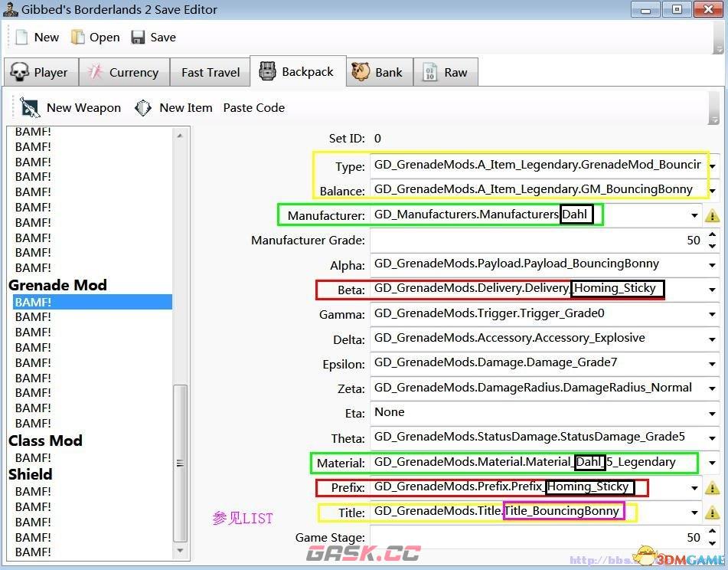Viewport: 728px width, 570px height.
Task: Click the Game Stage input field
Action: click(537, 538)
